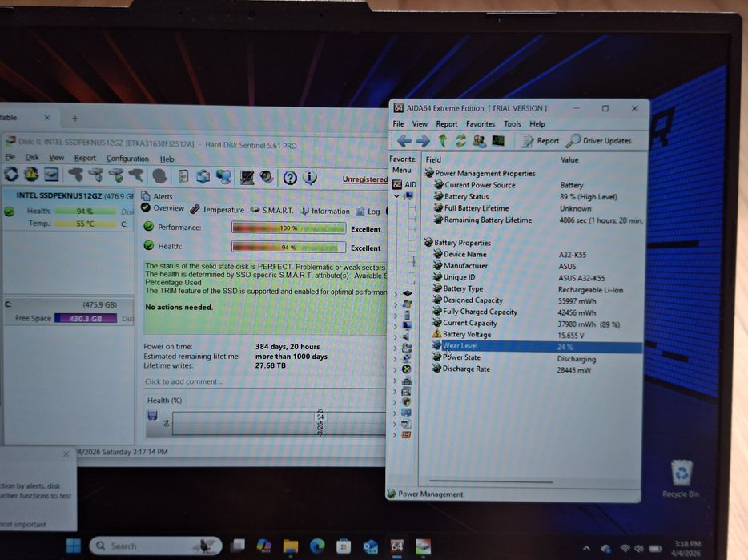Click the 'Click to add comment' field
Screen dimensions: 748x560
click(x=265, y=381)
